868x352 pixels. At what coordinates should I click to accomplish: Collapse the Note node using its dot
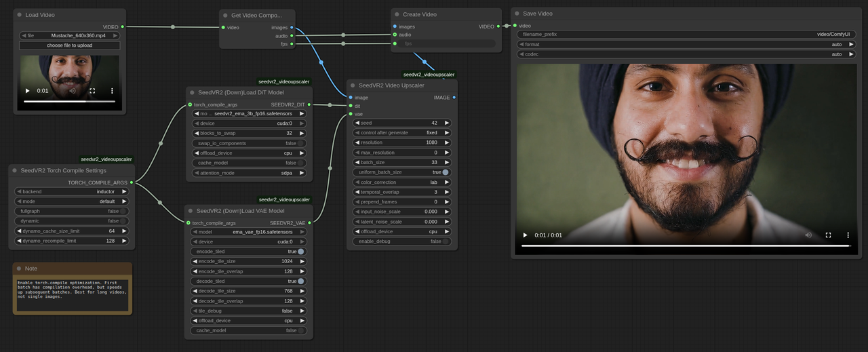click(x=19, y=269)
